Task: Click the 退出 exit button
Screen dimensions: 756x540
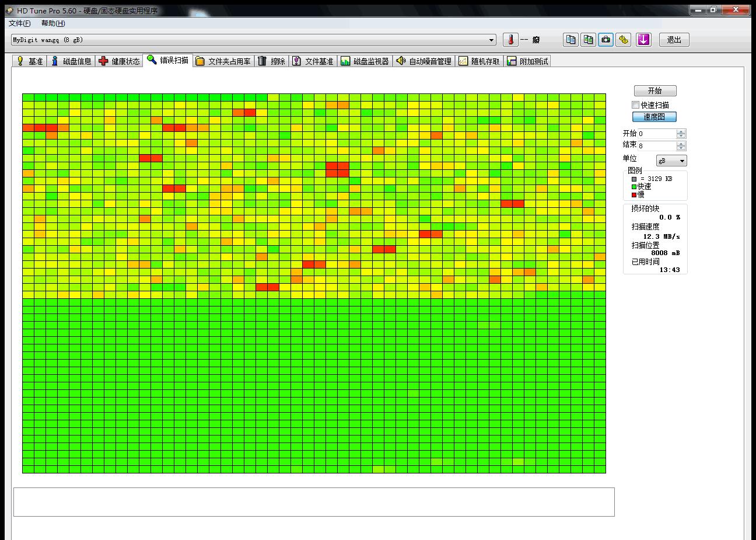Action: 674,40
